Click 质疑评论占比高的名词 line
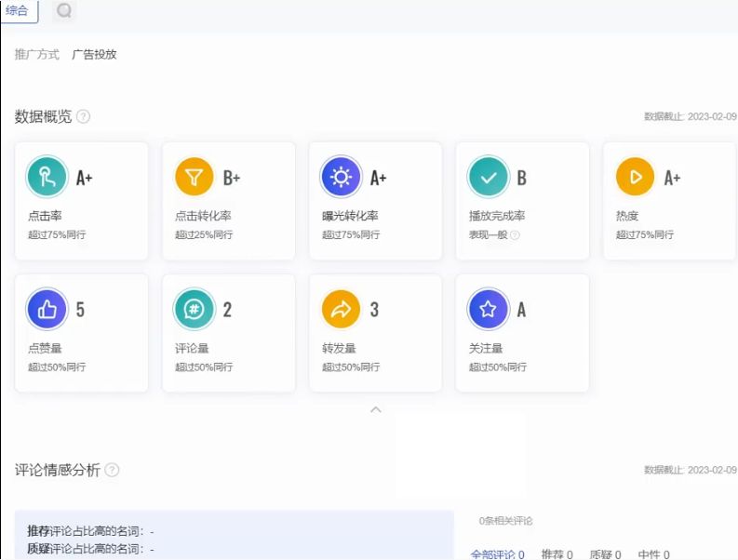Screen dimensions: 738x560 click(91, 549)
